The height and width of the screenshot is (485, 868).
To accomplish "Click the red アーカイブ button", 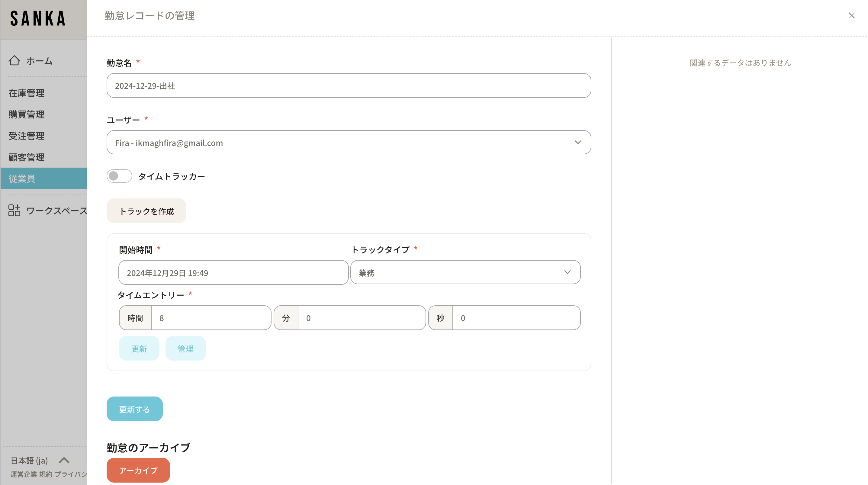I will click(x=138, y=470).
